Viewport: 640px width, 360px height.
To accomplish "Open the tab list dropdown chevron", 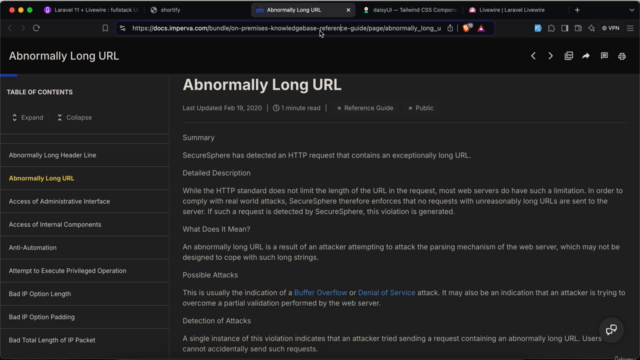I will [631, 10].
